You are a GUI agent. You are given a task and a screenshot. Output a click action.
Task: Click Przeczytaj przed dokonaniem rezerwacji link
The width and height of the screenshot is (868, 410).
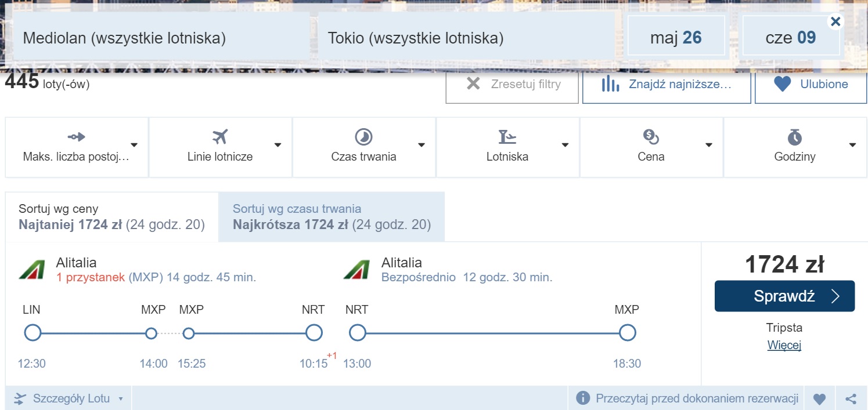coord(697,398)
